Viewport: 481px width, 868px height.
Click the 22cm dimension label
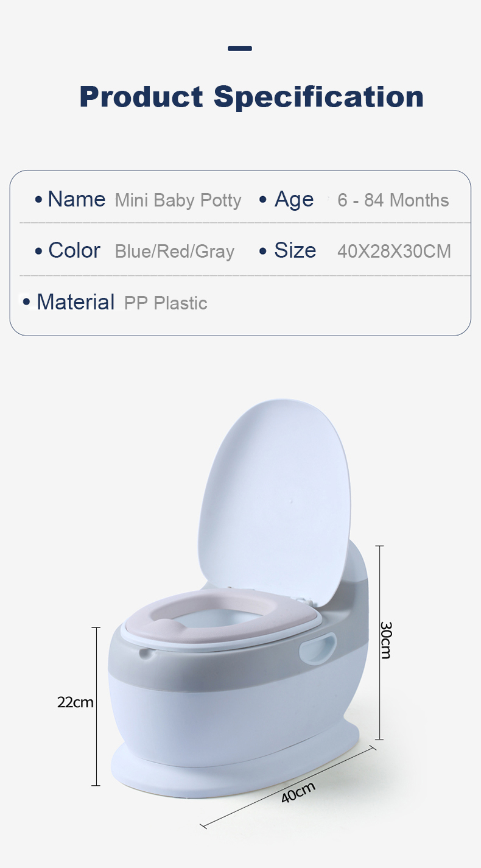75,702
